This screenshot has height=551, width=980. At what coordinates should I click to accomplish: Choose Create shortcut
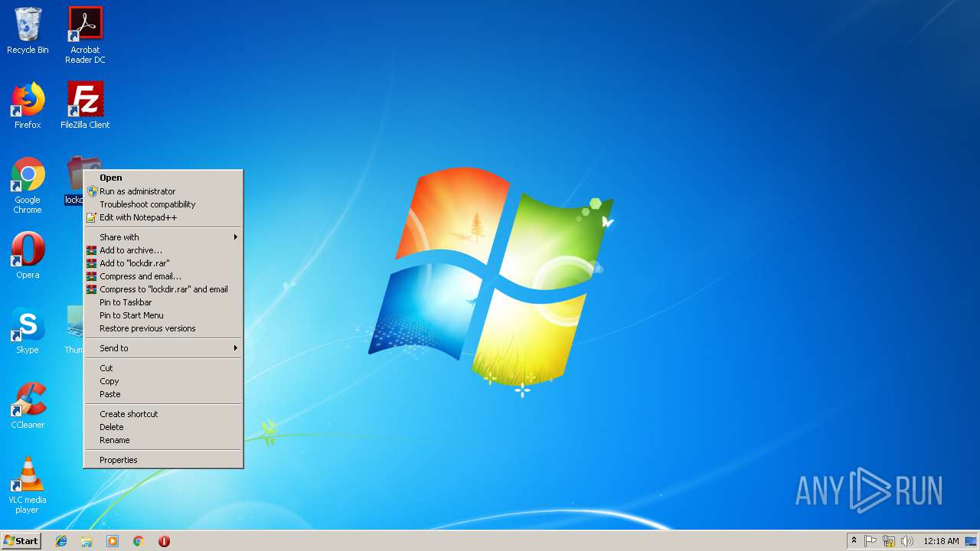(163, 414)
